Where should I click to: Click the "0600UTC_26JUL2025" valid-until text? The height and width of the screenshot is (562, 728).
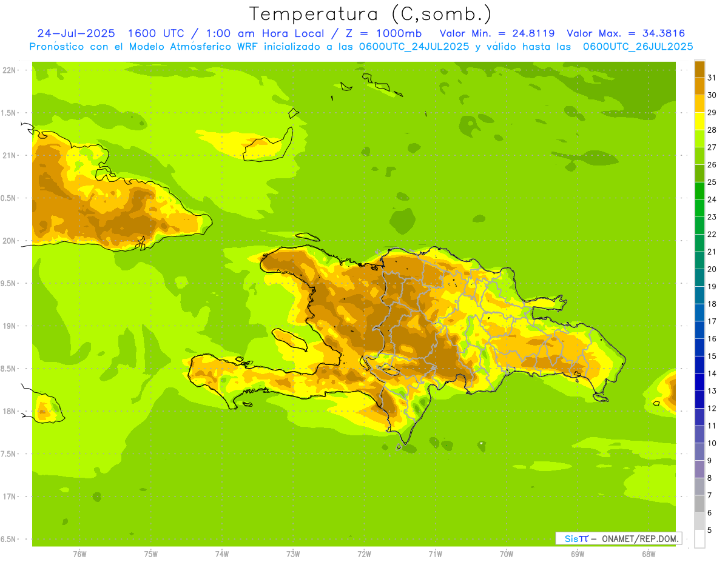click(x=638, y=47)
